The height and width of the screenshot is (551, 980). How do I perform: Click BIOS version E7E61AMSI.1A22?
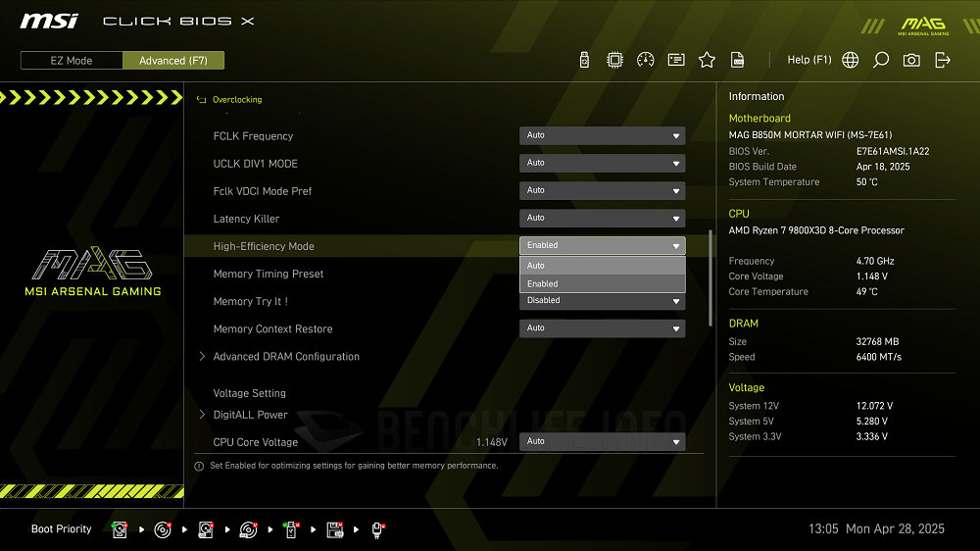(x=893, y=151)
